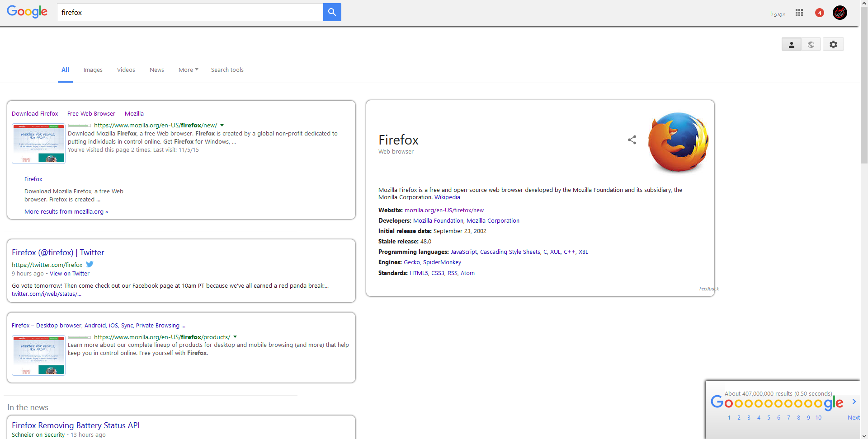
Task: Click Cascading Style Sheets link
Action: click(x=510, y=252)
